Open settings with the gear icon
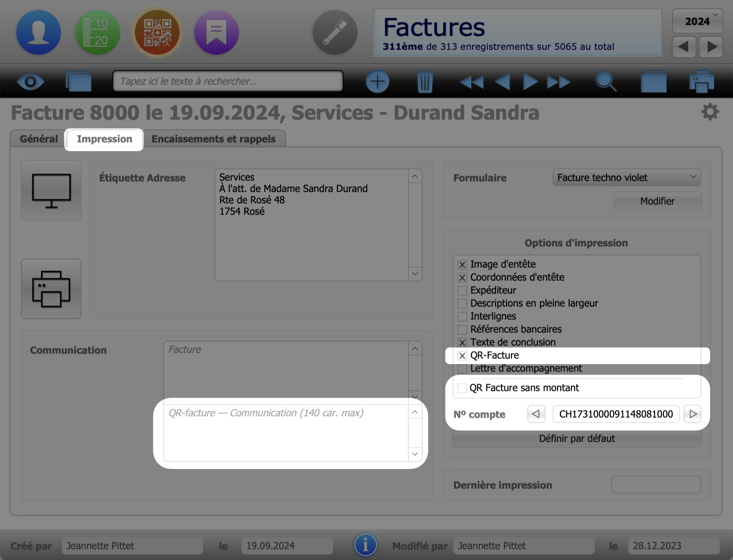The width and height of the screenshot is (733, 560). tap(710, 112)
